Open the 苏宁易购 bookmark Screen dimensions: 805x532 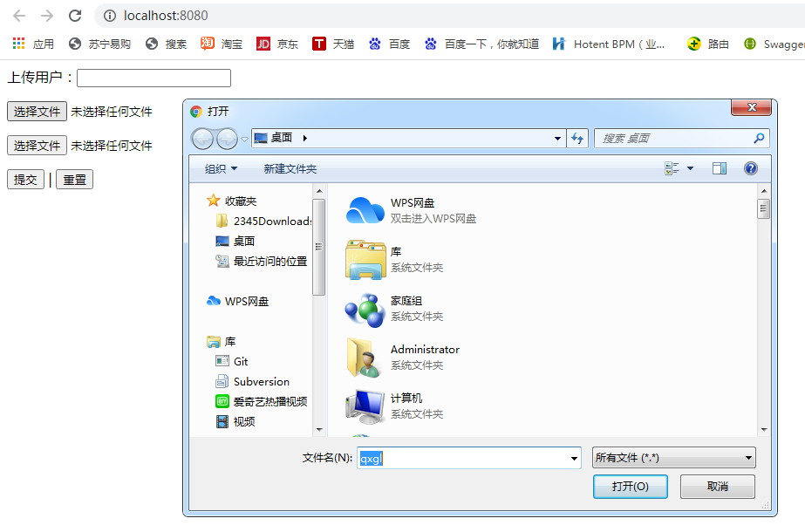99,44
